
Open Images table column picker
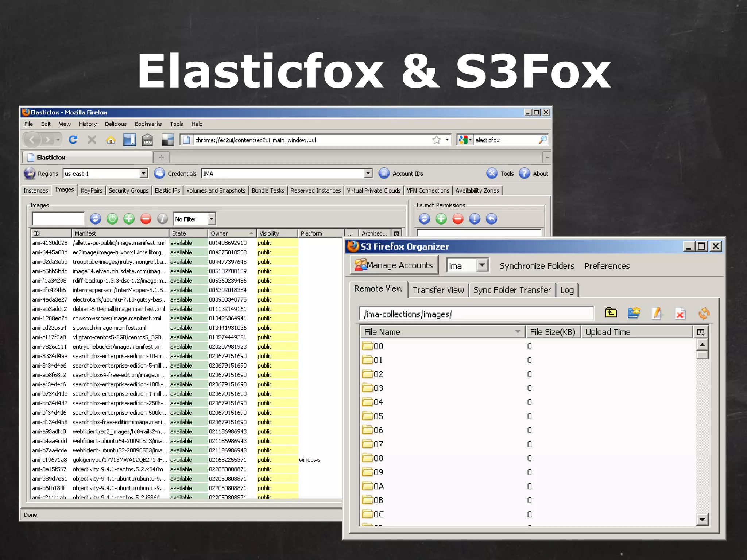[397, 233]
